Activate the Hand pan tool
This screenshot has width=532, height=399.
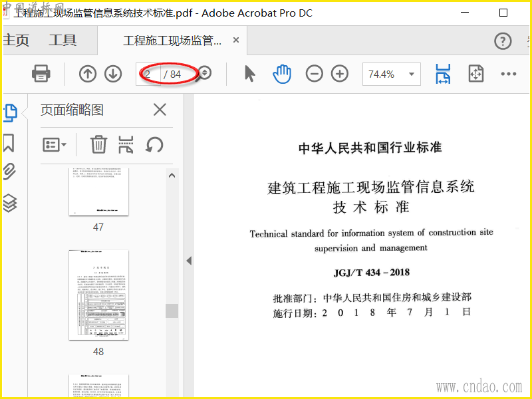(282, 74)
